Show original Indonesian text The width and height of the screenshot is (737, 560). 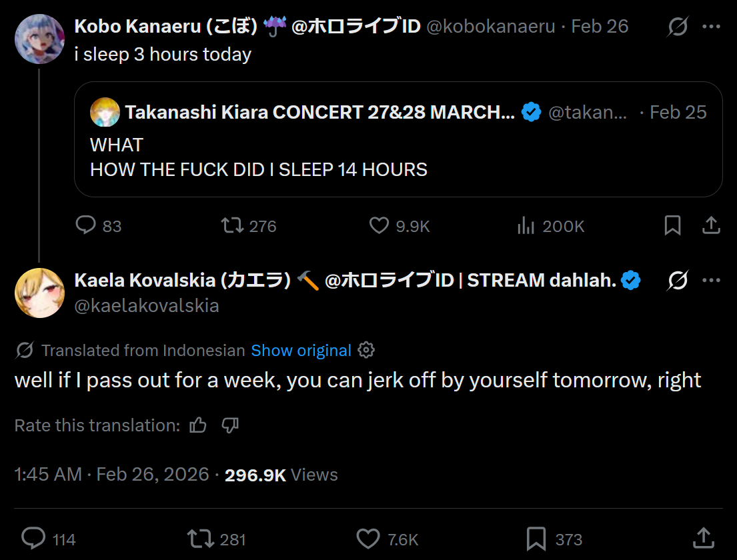301,351
